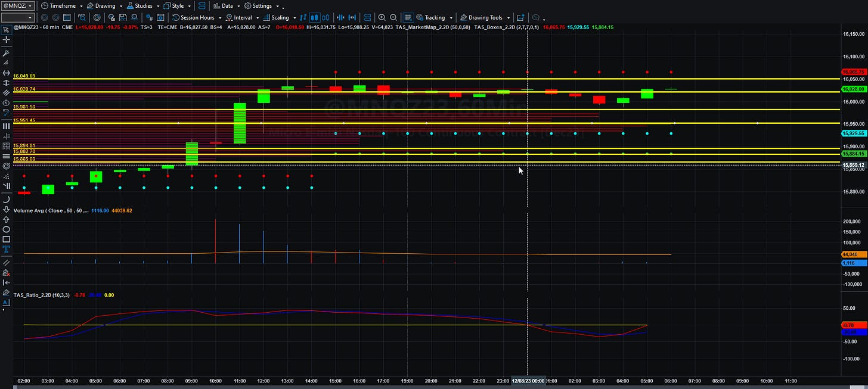Select the ellipse drawing tool
This screenshot has width=868, height=389.
click(x=7, y=229)
